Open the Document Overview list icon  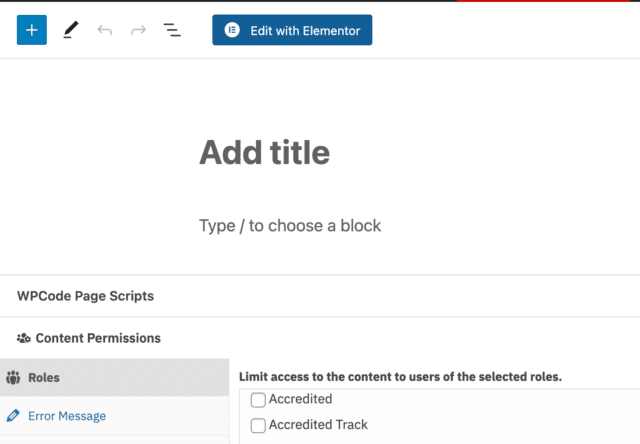click(172, 30)
